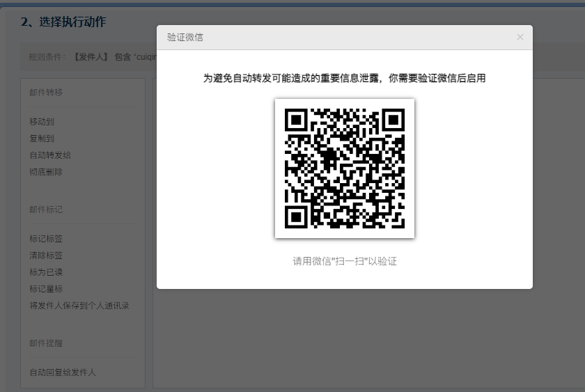Choose 标为已读 action
Viewport: 585px width, 392px height.
pos(46,272)
